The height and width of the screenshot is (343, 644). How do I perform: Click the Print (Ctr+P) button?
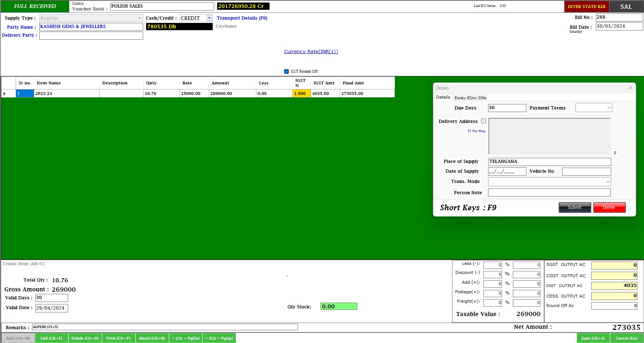coord(118,338)
